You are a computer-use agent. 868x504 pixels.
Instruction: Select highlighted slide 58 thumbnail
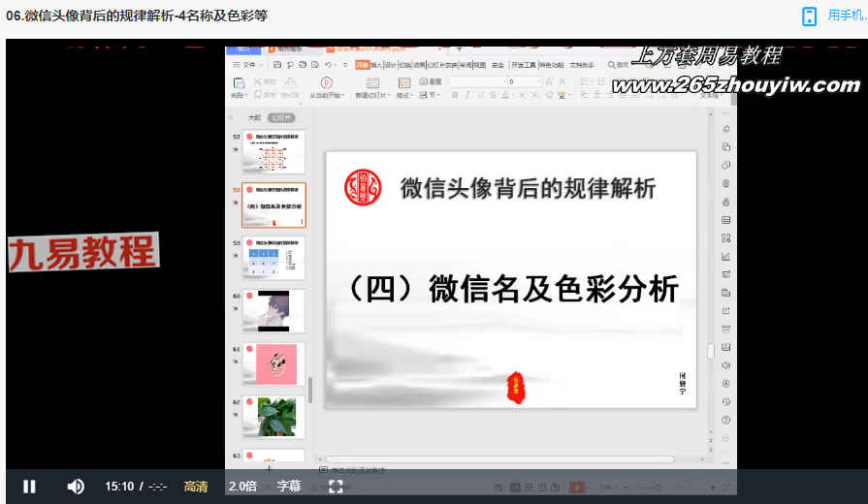tap(273, 205)
